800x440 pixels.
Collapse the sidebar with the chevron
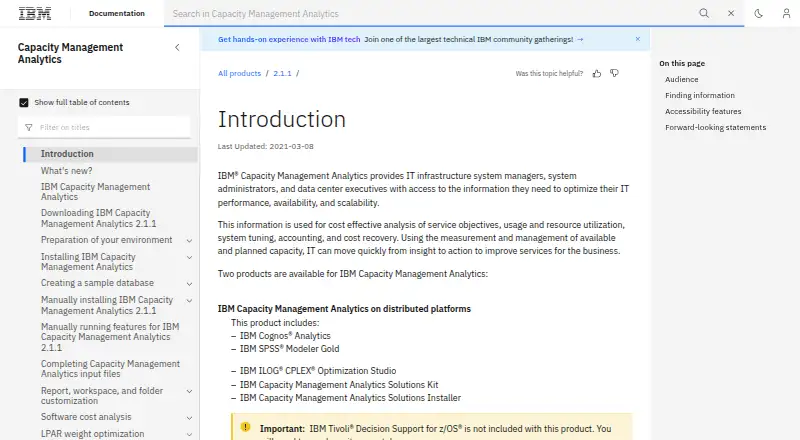point(177,47)
